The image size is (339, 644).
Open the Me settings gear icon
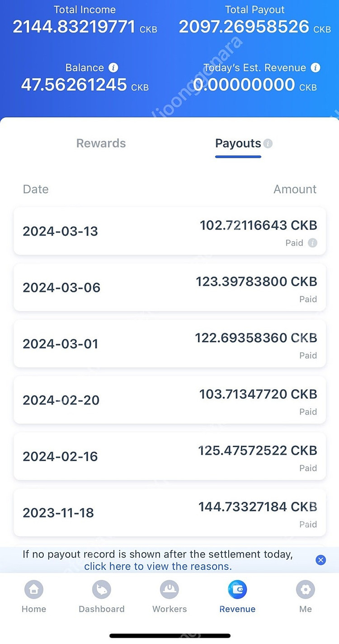306,590
